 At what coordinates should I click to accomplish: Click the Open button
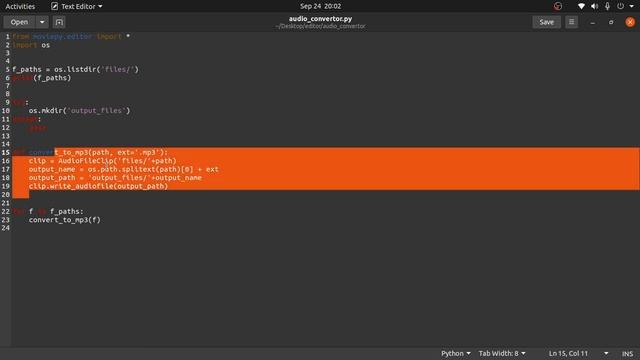coord(19,22)
